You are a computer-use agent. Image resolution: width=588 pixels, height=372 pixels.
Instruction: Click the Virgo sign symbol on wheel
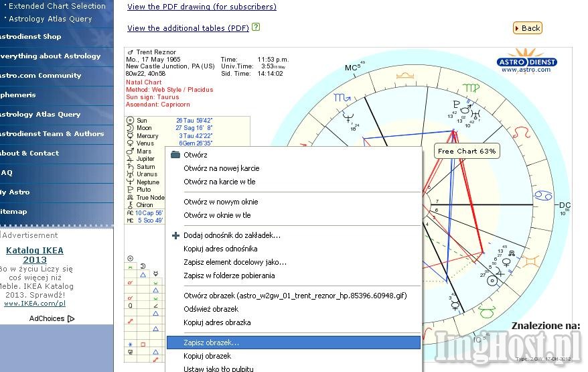[x=471, y=88]
